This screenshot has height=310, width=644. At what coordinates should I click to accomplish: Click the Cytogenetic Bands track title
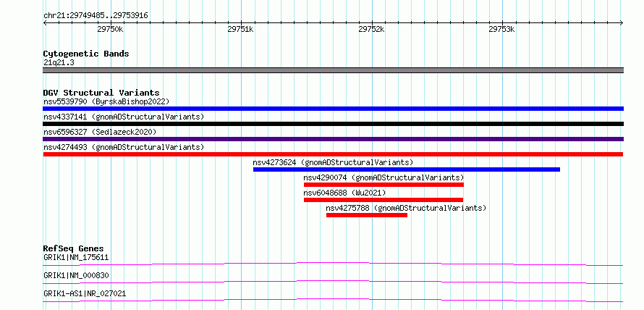(x=86, y=54)
